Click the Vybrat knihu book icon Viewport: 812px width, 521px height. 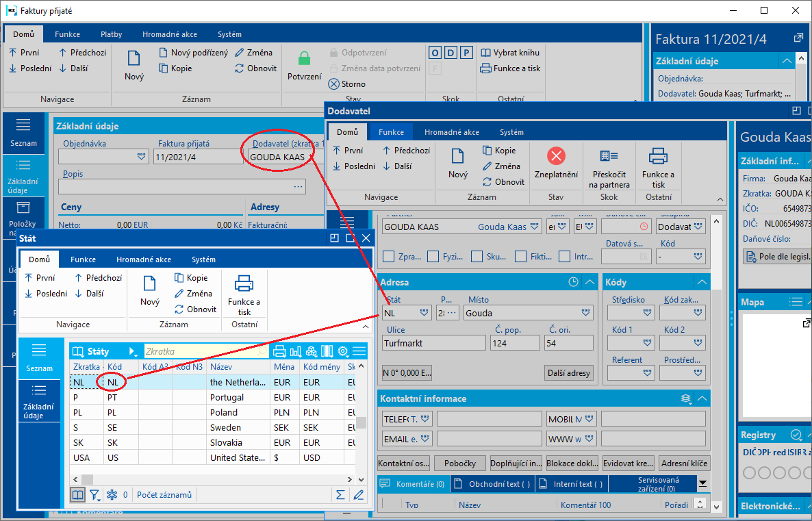pos(486,53)
